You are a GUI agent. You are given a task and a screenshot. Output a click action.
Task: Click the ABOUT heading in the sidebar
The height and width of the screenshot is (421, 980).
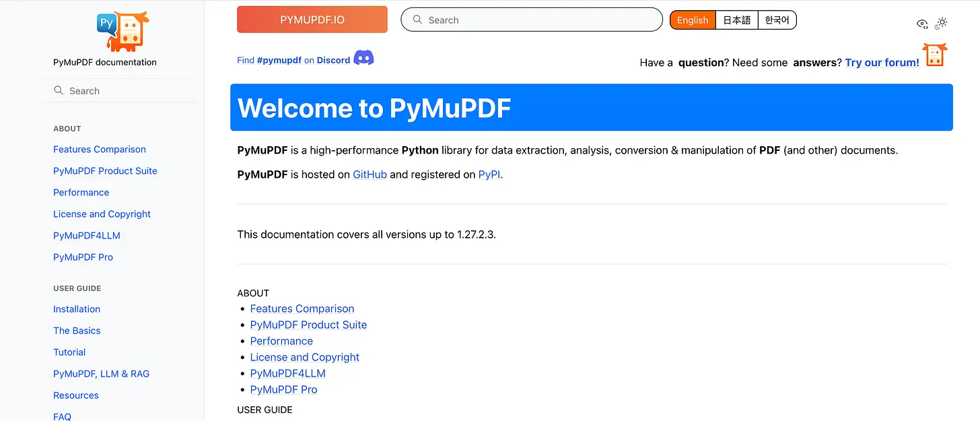click(67, 129)
